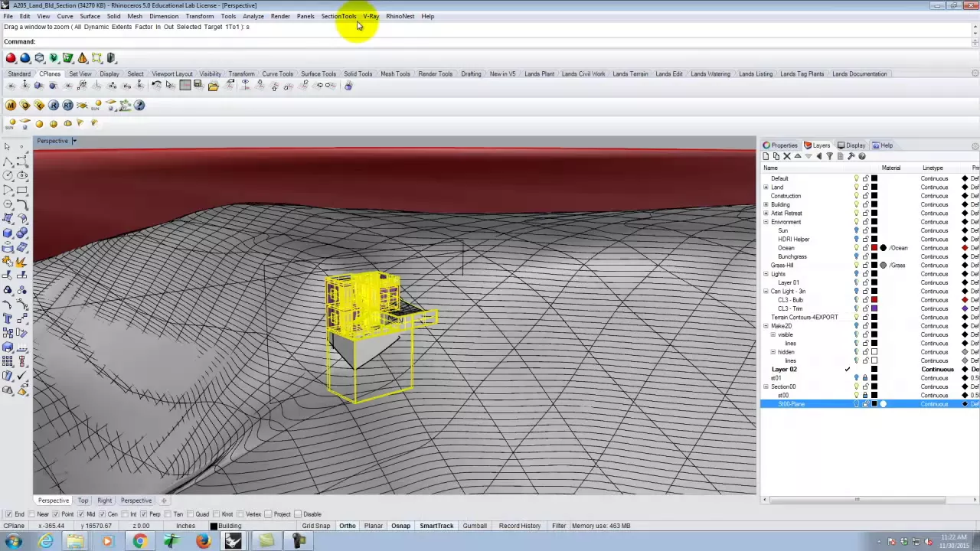Toggle the Mid osnap checkbox

tap(83, 514)
